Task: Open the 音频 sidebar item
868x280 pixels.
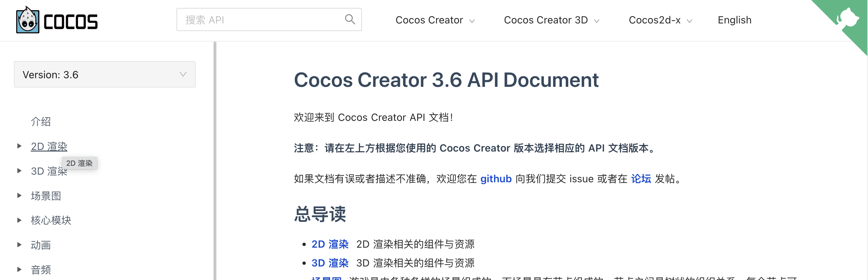Action: click(x=41, y=269)
